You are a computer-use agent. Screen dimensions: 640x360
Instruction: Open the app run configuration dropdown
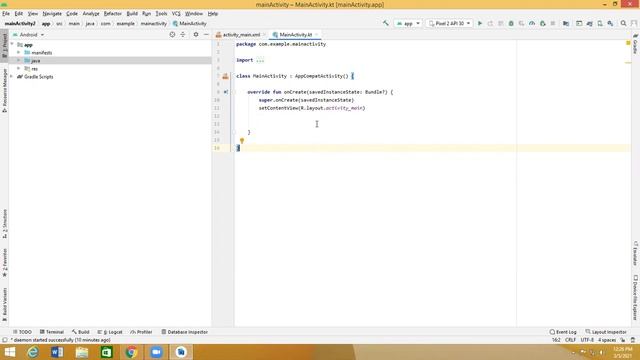pyautogui.click(x=408, y=24)
